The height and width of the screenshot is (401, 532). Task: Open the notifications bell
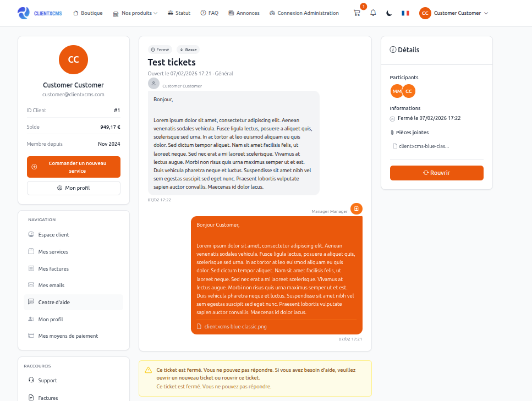tap(372, 12)
